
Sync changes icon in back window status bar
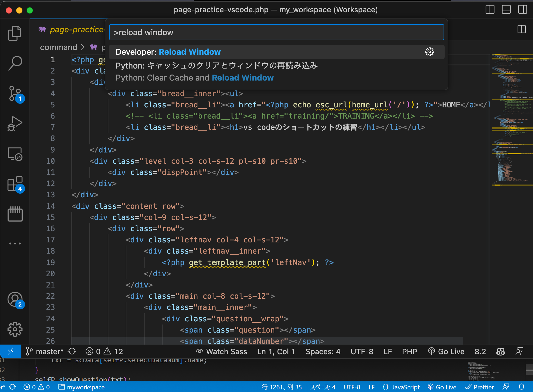12,387
